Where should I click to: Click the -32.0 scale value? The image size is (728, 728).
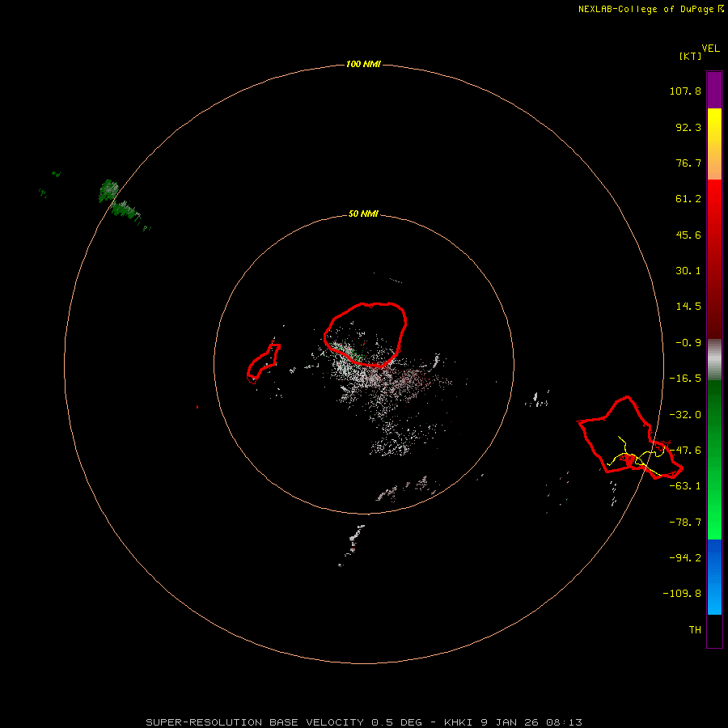(685, 415)
